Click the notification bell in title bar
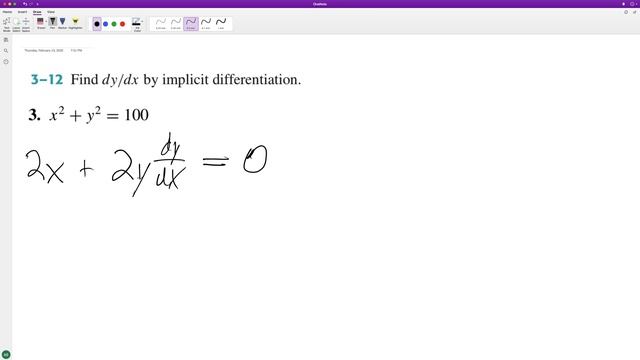Image resolution: width=640 pixels, height=360 pixels. coord(623,4)
